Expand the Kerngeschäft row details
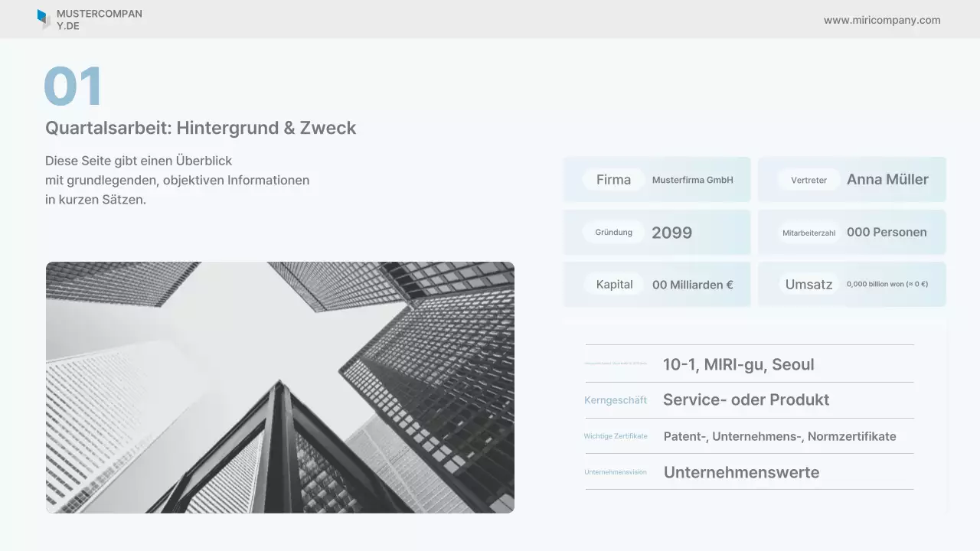The height and width of the screenshot is (551, 980). tap(749, 399)
